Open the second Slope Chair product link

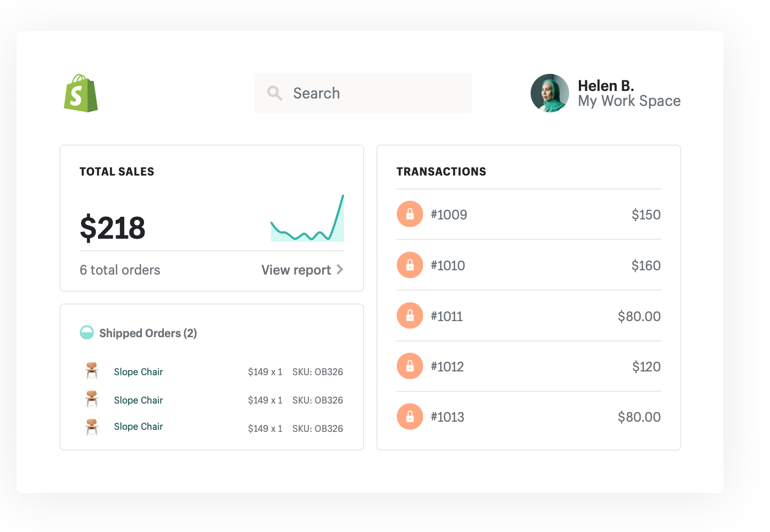[x=138, y=400]
